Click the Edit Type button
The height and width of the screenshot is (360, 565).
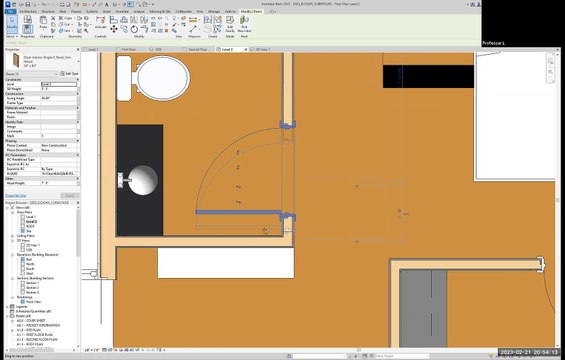[69, 74]
